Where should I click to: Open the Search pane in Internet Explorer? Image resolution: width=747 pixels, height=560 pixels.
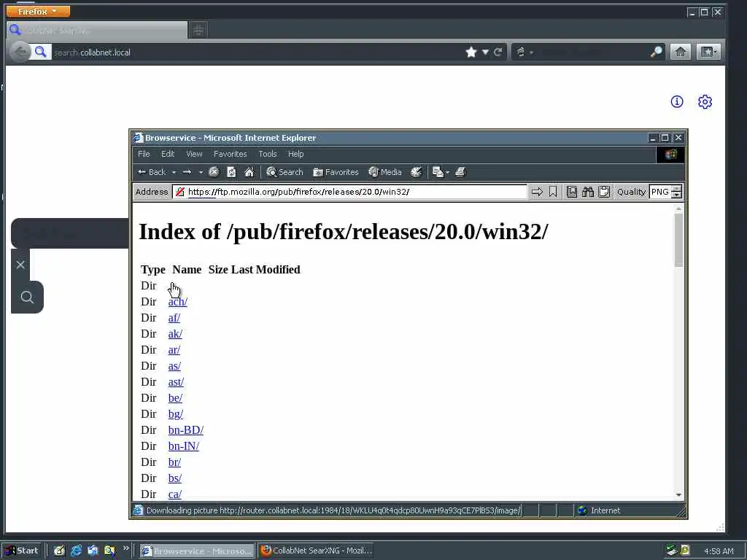click(x=285, y=172)
